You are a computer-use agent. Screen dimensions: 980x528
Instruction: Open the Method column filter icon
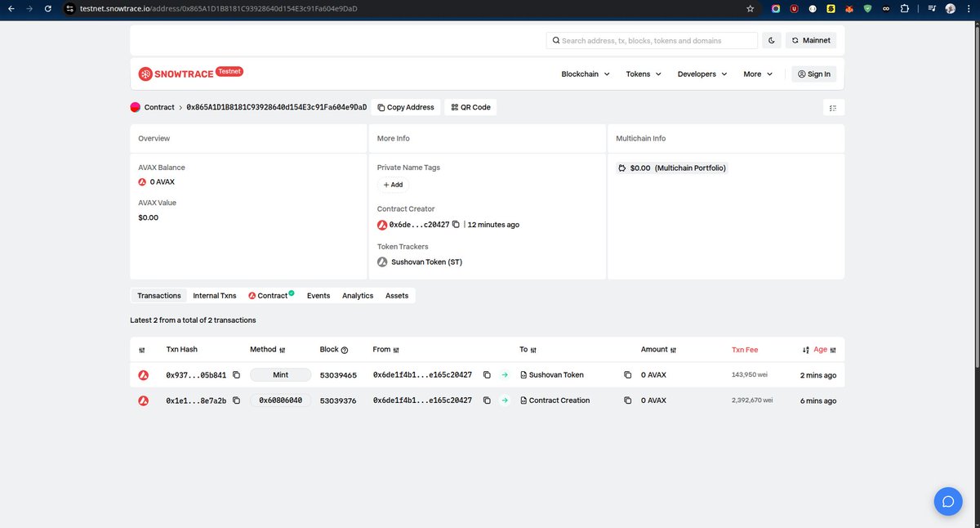pyautogui.click(x=283, y=350)
